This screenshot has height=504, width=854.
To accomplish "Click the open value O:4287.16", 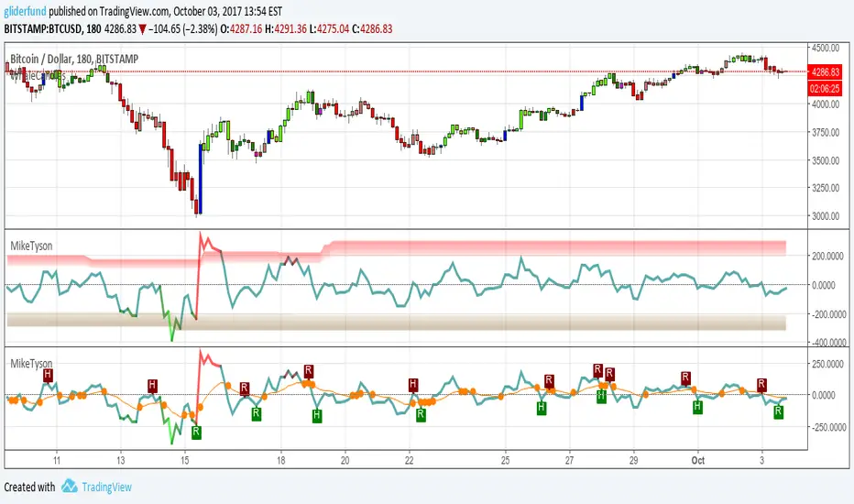I will pyautogui.click(x=240, y=29).
